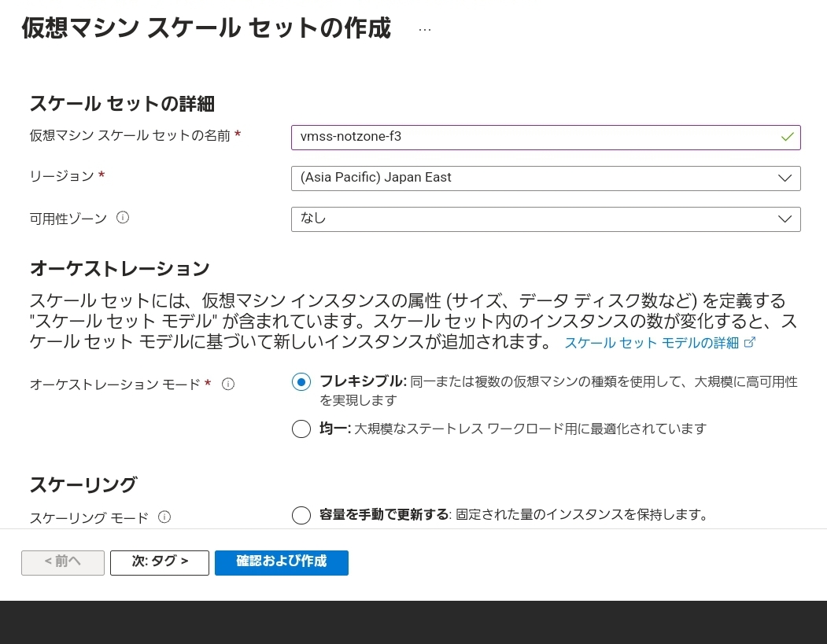Select the 容量を手動で更新する scaling radio button

point(301,515)
